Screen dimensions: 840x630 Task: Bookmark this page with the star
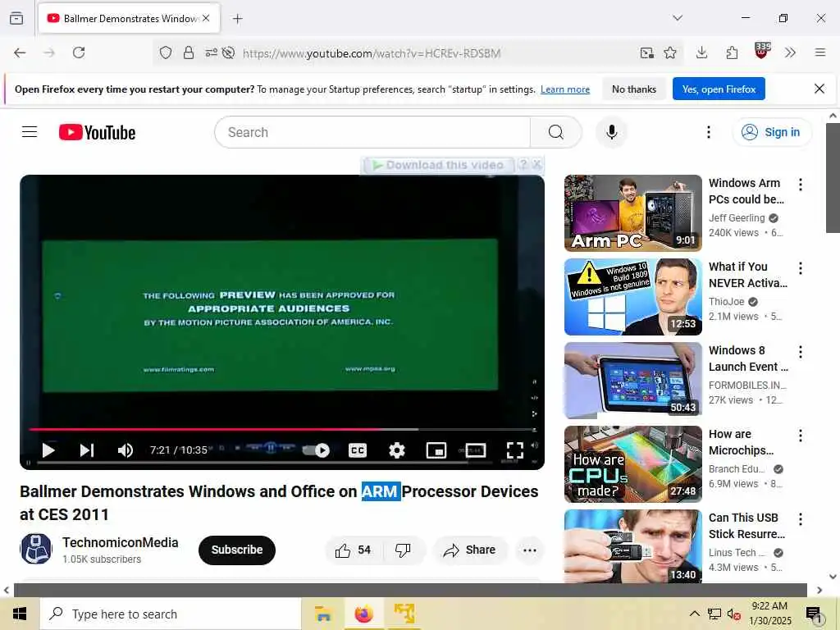pos(669,52)
